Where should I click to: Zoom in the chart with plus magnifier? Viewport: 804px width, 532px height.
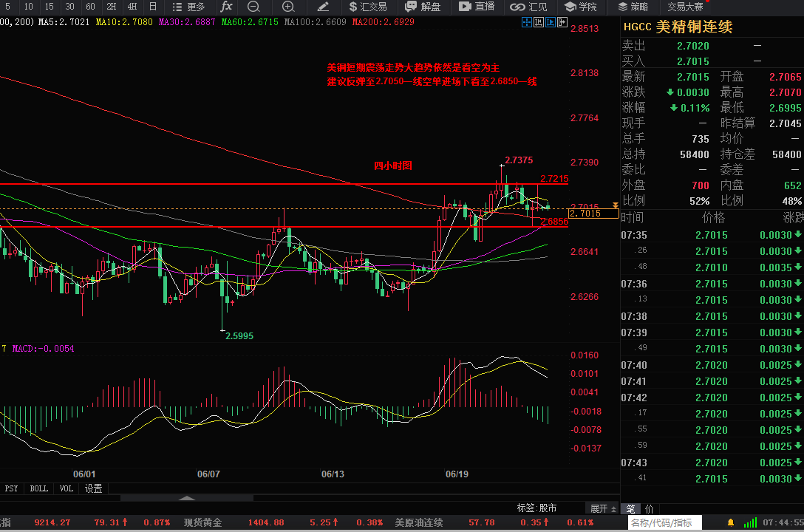288,7
